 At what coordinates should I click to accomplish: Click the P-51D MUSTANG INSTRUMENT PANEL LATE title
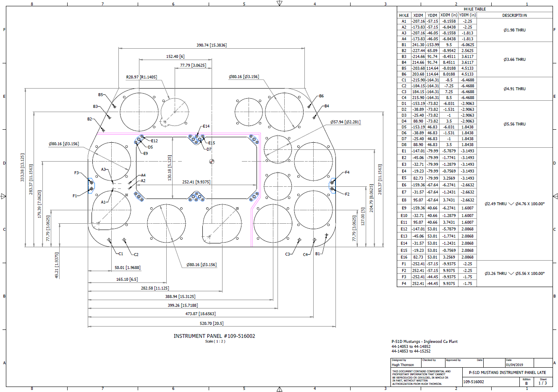[507, 373]
